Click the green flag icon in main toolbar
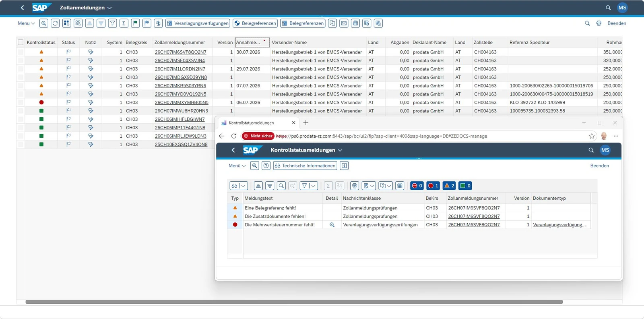644x319 pixels. 136,23
